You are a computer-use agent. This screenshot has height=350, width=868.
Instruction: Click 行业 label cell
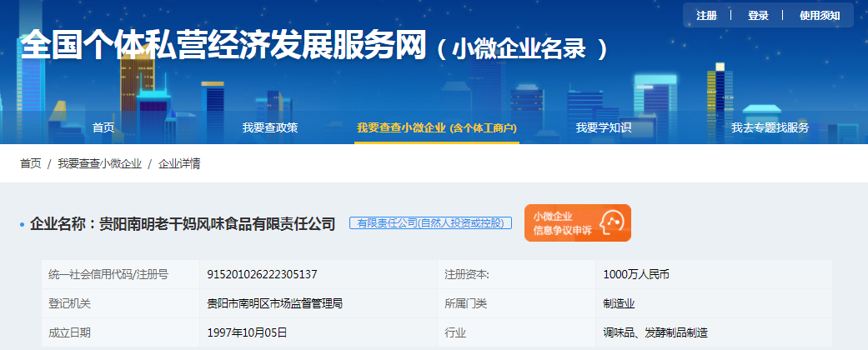(516, 332)
